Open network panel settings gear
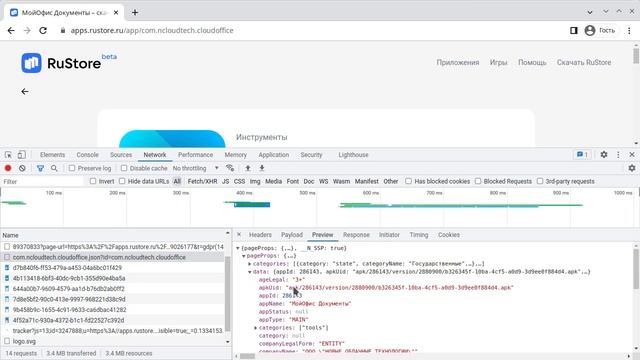 point(632,168)
